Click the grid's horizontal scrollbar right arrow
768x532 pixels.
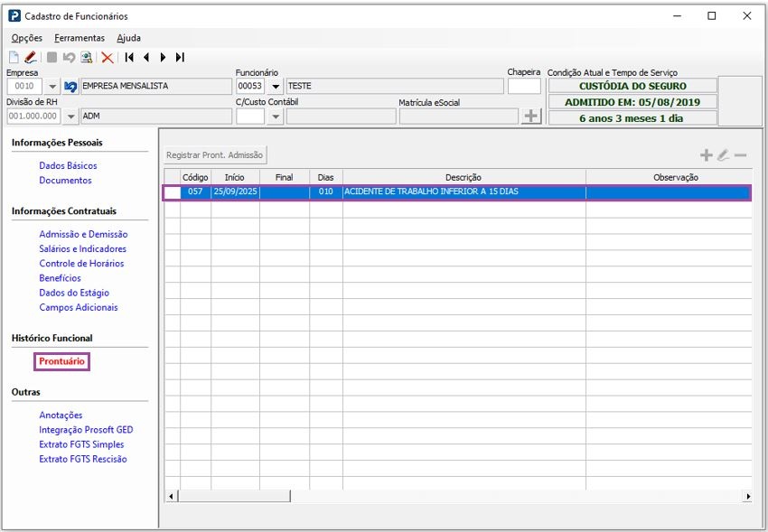(x=747, y=496)
